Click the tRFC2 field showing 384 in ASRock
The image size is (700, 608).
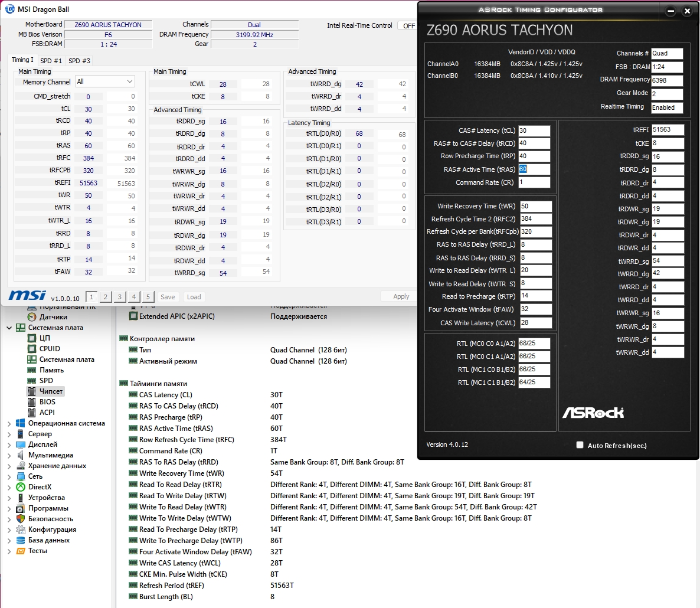(x=536, y=219)
